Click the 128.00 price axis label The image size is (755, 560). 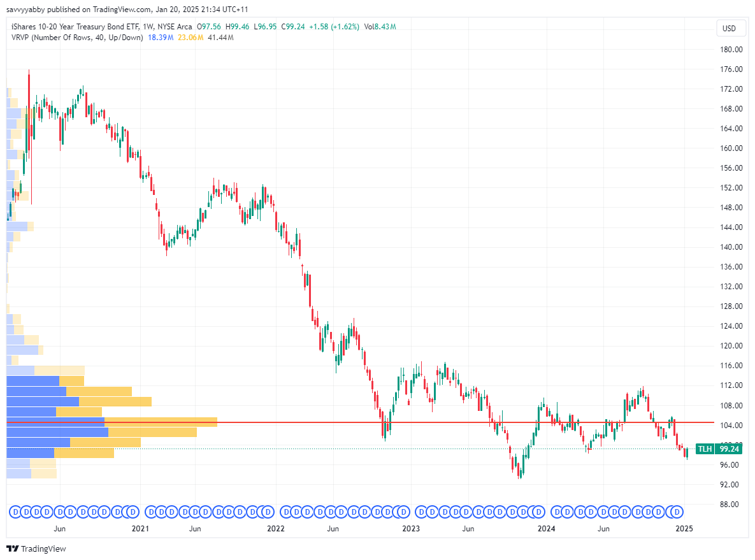731,306
